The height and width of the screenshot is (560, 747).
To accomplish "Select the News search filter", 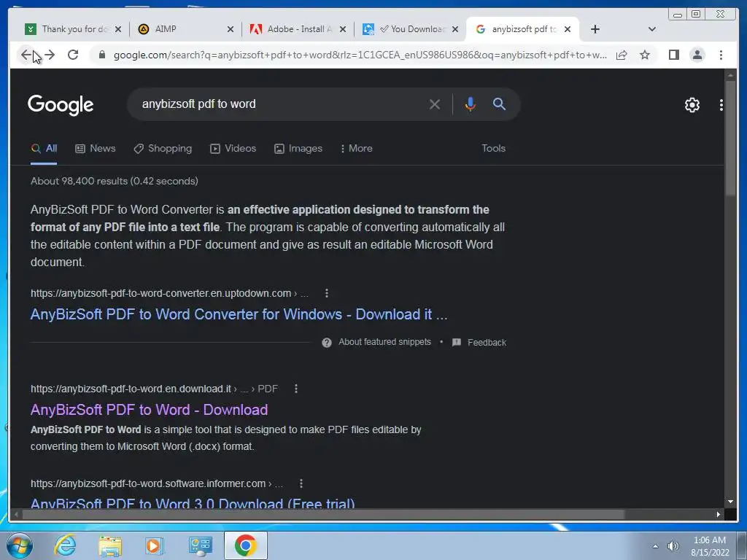I will coord(96,149).
